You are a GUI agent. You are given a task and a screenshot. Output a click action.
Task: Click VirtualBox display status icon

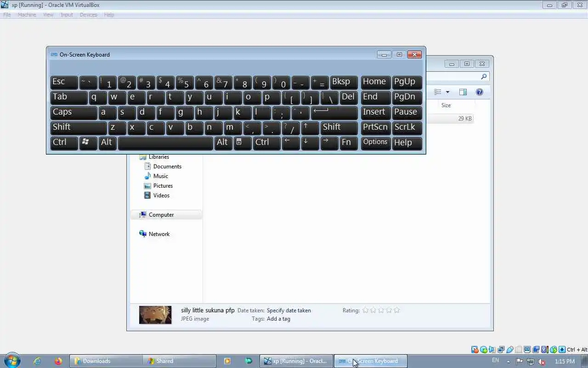tap(527, 350)
